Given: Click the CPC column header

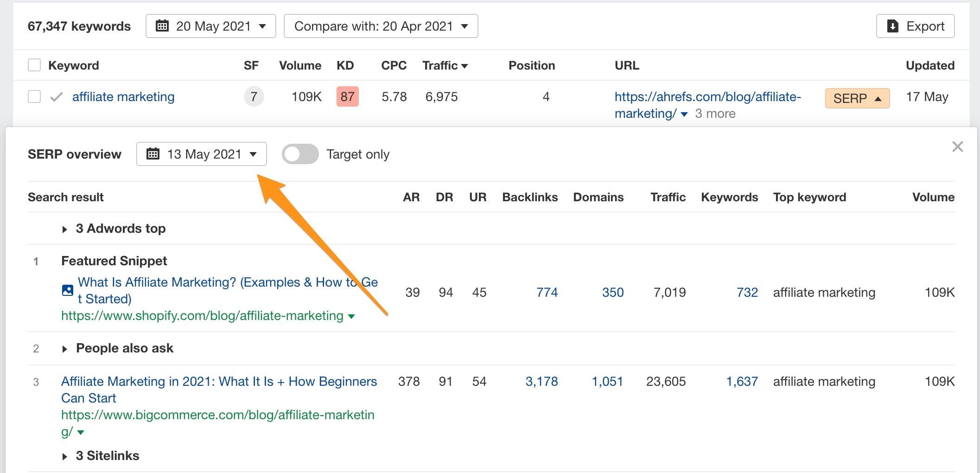Looking at the screenshot, I should [394, 65].
